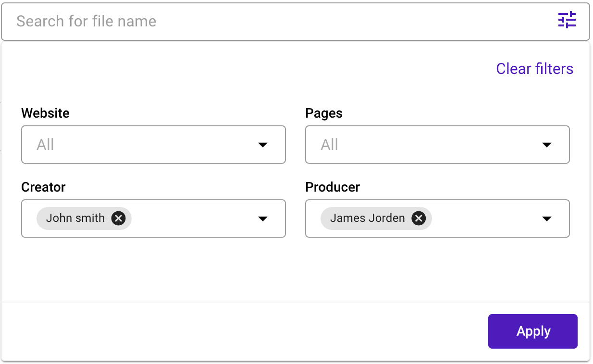Focus the Search for file name field
This screenshot has height=364, width=593.
coord(296,22)
